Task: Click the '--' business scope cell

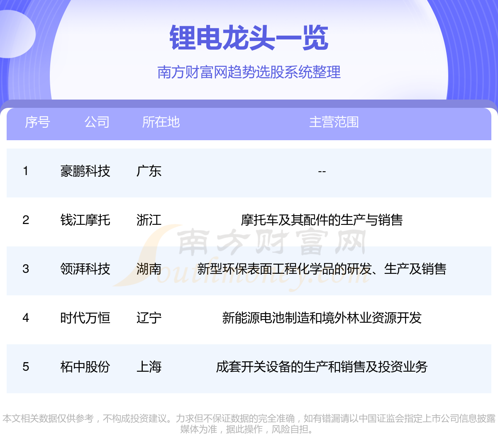Action: coord(322,171)
